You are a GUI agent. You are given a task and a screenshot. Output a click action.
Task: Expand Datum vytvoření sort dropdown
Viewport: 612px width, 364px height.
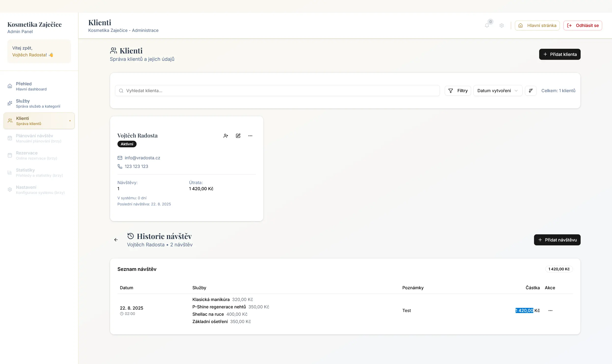pos(497,91)
